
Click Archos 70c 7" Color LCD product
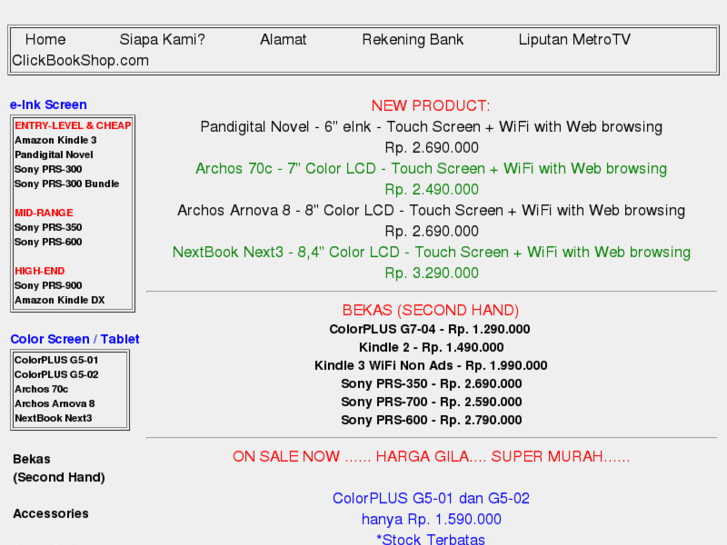[x=431, y=168]
